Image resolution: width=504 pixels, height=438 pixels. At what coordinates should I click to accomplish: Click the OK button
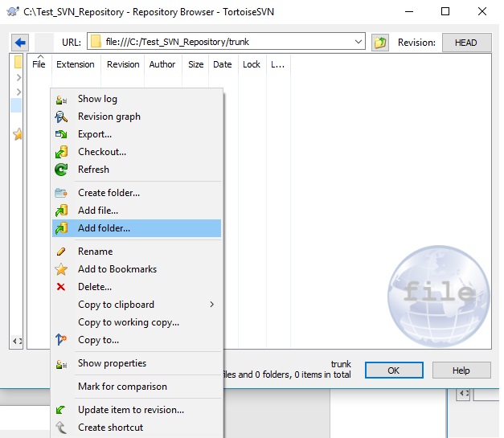point(394,370)
